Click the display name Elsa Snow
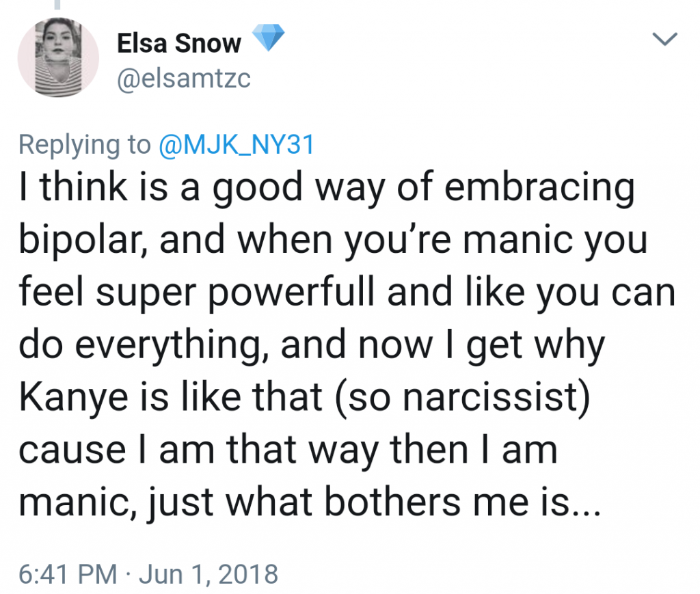Viewport: 700px width, 594px height. (x=179, y=44)
